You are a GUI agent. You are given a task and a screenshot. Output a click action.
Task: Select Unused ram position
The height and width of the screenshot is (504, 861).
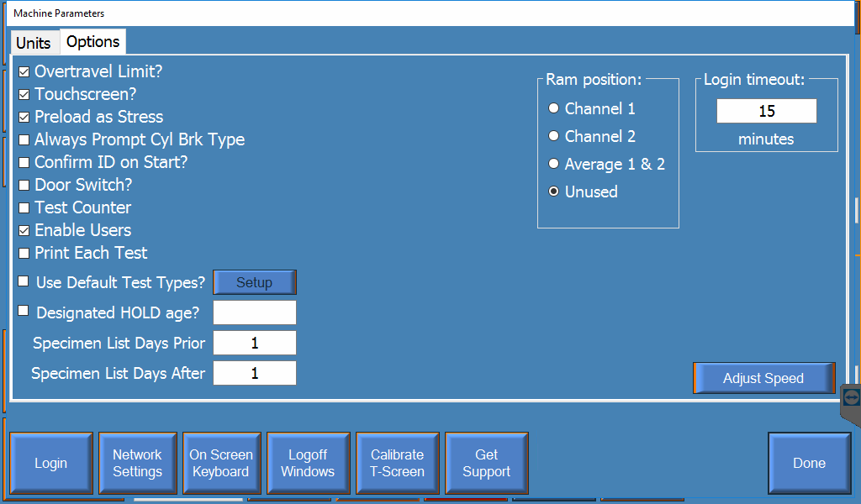click(554, 192)
